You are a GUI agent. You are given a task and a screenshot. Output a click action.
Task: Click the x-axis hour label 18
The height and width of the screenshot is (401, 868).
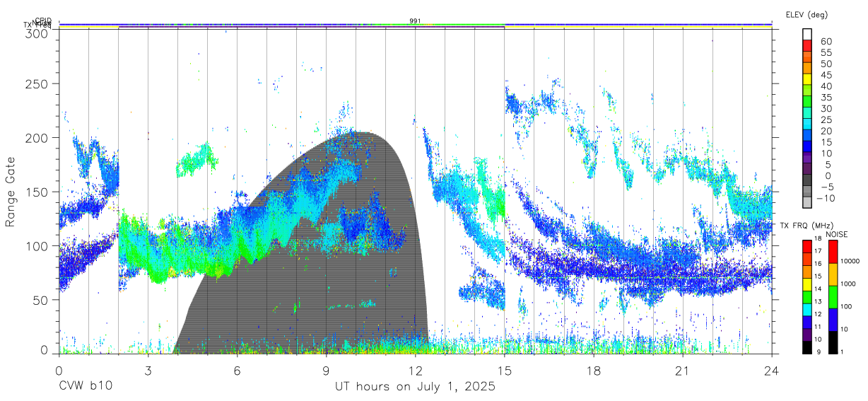[x=593, y=370]
